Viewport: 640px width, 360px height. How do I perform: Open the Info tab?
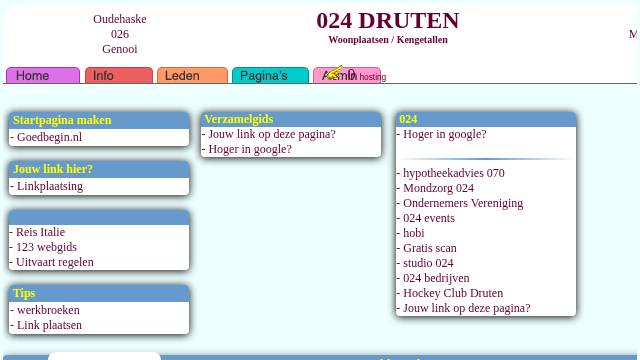tap(119, 76)
